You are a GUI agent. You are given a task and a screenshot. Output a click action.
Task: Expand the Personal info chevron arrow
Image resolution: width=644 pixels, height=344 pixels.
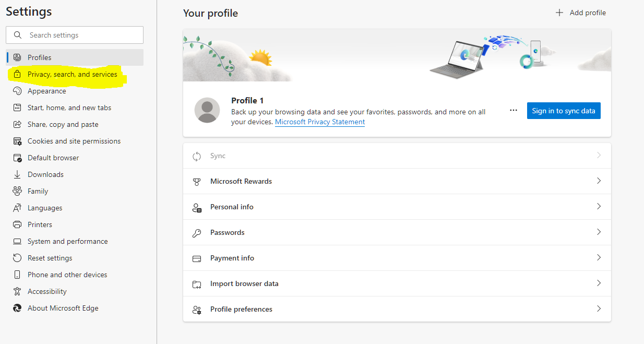[x=599, y=207]
